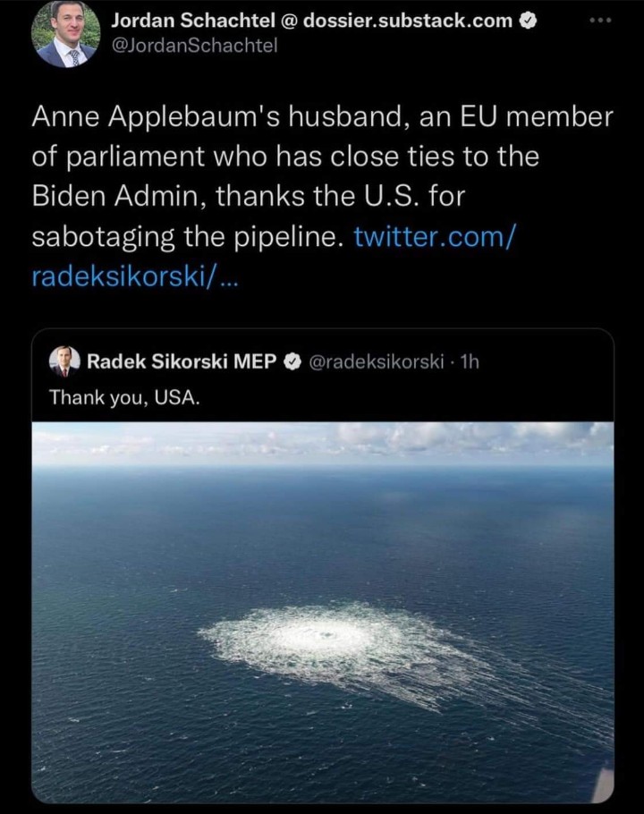Image resolution: width=644 pixels, height=814 pixels.
Task: Open the Jordan Schachtel display name link
Action: pyautogui.click(x=193, y=22)
